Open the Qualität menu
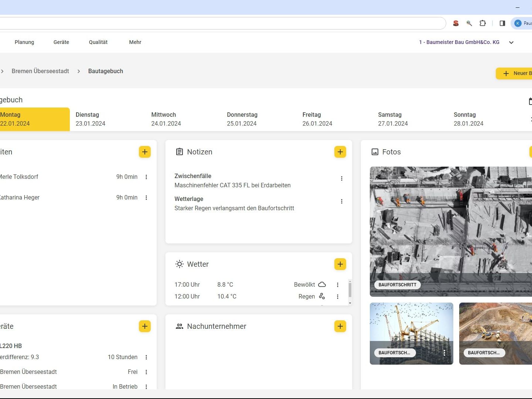The image size is (532, 399). coord(98,42)
